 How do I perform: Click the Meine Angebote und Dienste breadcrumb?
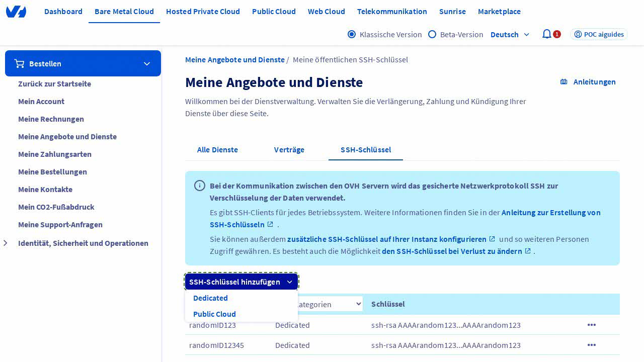pos(235,59)
